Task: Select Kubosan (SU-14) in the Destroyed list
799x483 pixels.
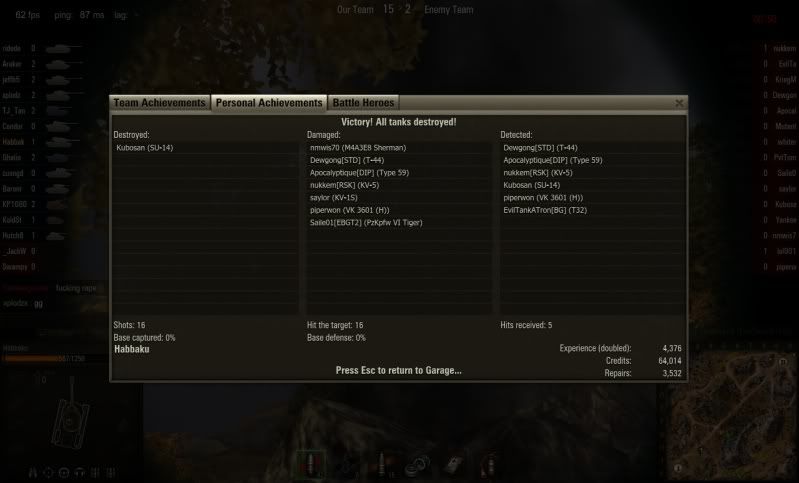Action: 145,148
